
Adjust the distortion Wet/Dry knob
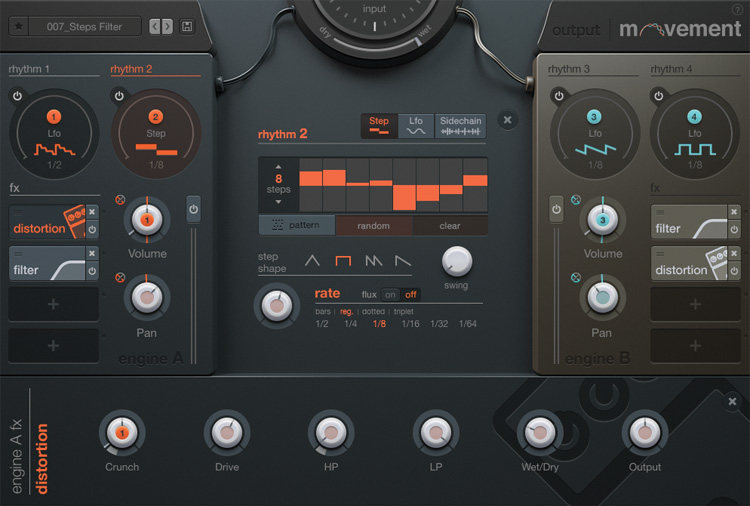click(x=540, y=432)
